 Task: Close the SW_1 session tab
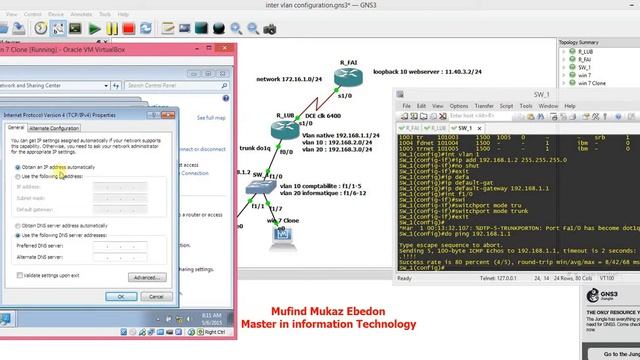[480, 128]
